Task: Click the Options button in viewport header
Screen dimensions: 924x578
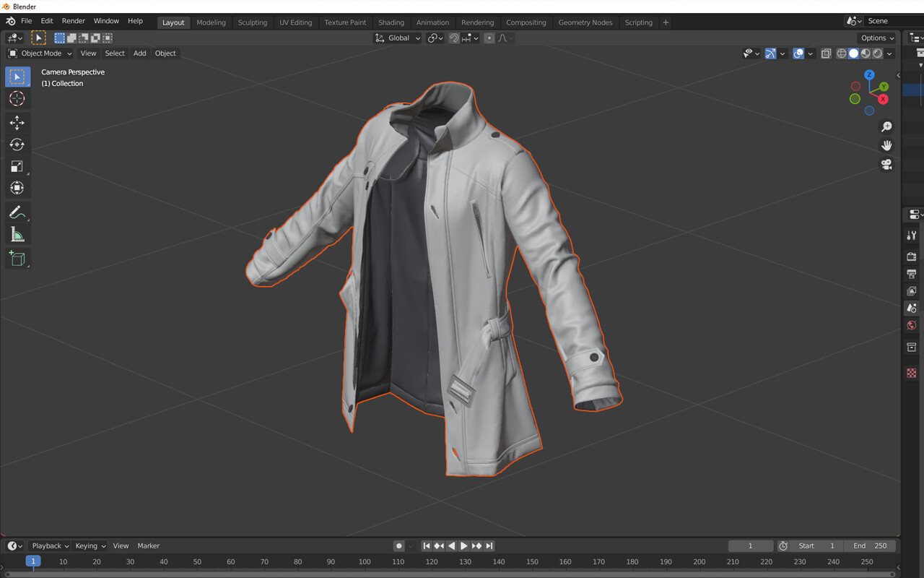Action: pos(876,38)
